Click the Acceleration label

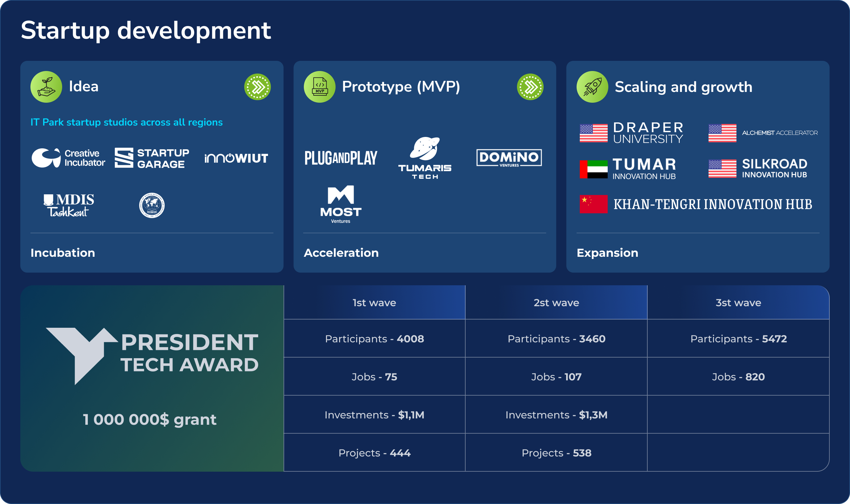click(341, 253)
